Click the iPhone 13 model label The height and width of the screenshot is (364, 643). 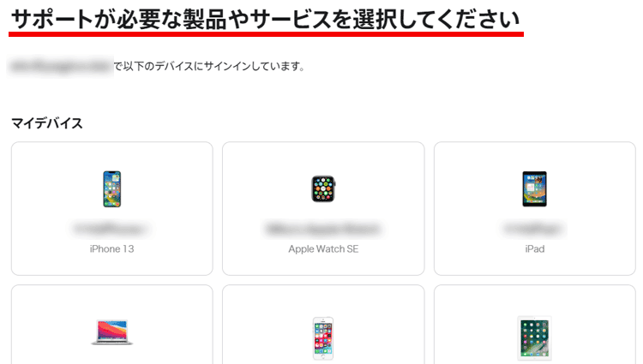click(x=112, y=249)
